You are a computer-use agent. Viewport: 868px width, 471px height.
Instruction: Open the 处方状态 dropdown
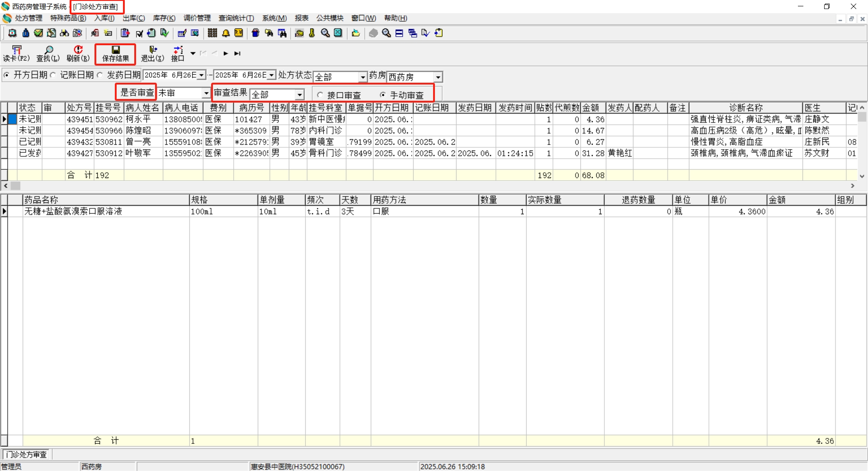363,77
